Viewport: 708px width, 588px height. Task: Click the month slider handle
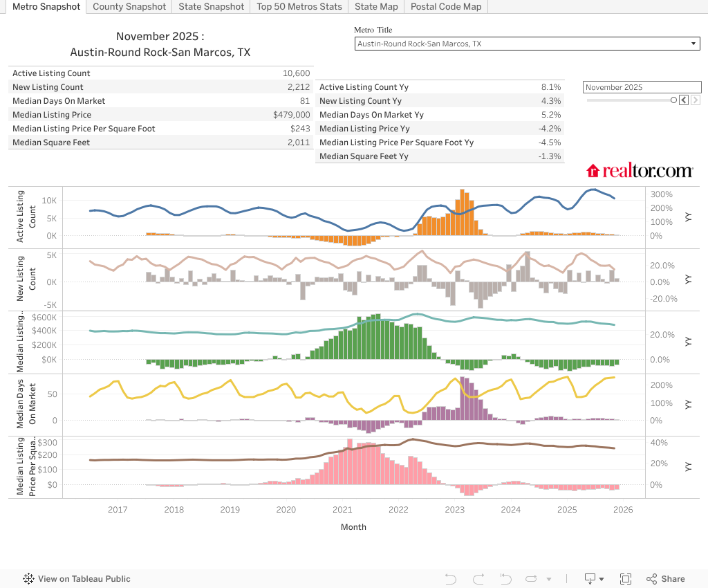coord(674,100)
